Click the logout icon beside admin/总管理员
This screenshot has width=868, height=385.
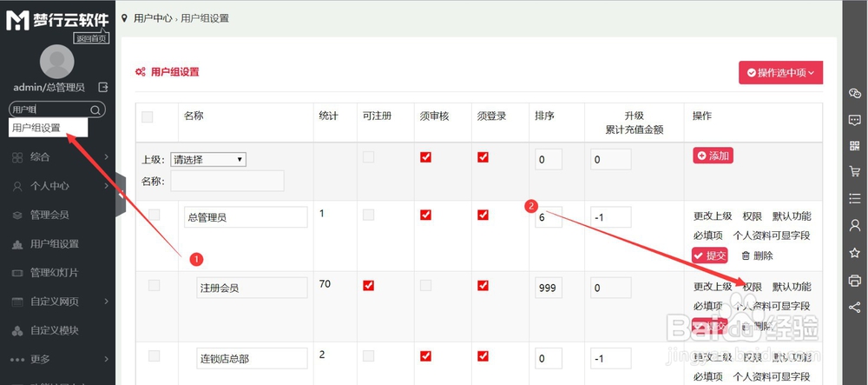coord(103,87)
